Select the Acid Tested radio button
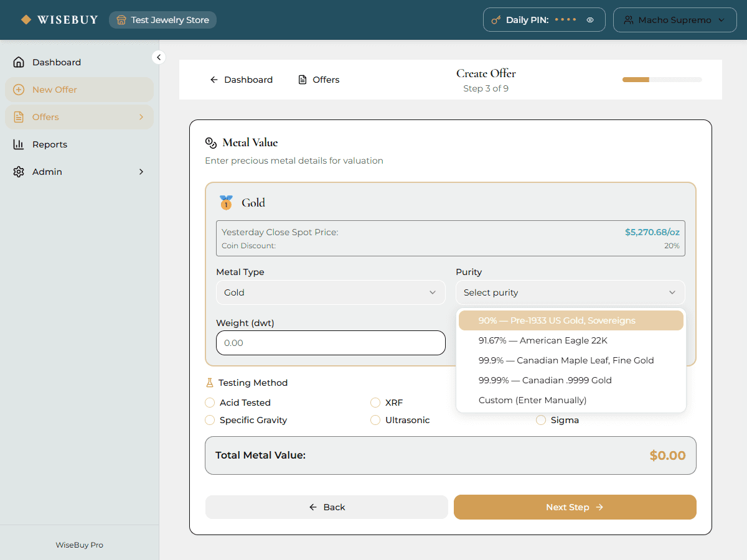The width and height of the screenshot is (747, 560). (210, 403)
